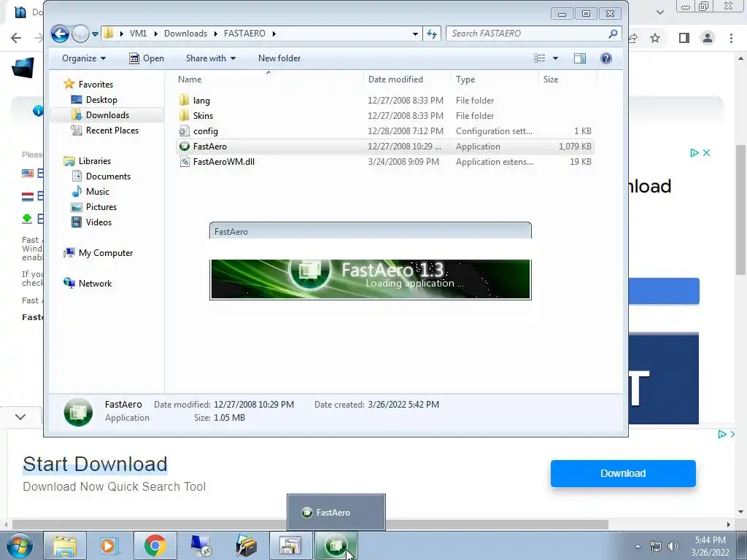Open Windows Media Player from taskbar

[x=108, y=545]
